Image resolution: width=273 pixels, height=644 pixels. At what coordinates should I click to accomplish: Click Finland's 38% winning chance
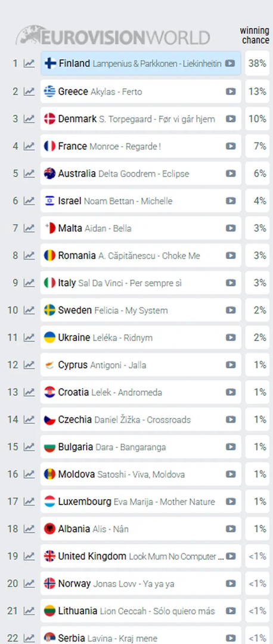pyautogui.click(x=258, y=63)
